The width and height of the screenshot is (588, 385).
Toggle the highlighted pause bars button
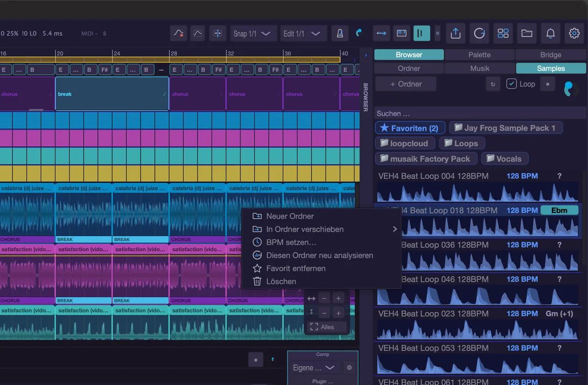click(x=421, y=33)
